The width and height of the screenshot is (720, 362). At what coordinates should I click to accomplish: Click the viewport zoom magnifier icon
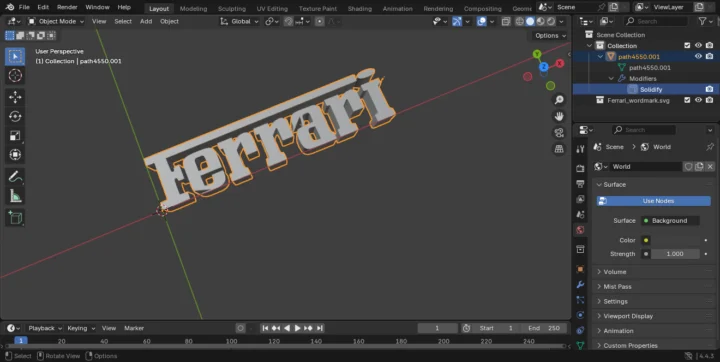click(x=559, y=100)
